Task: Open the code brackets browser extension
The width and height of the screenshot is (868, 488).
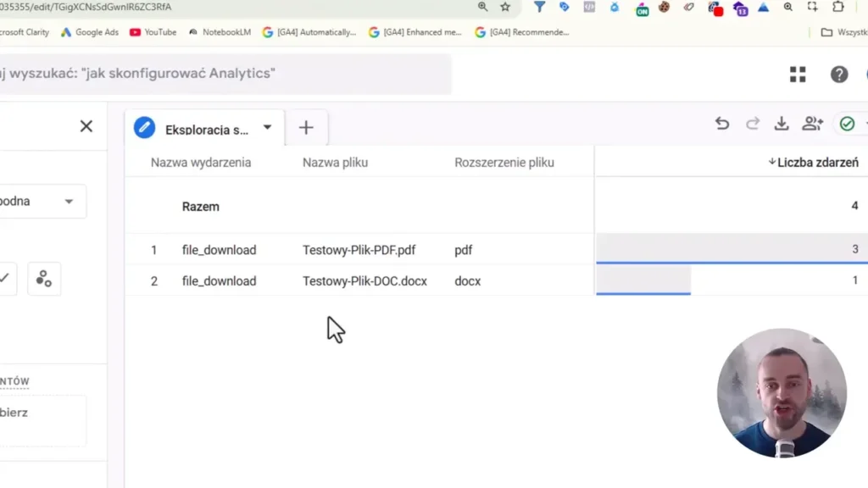Action: point(589,7)
